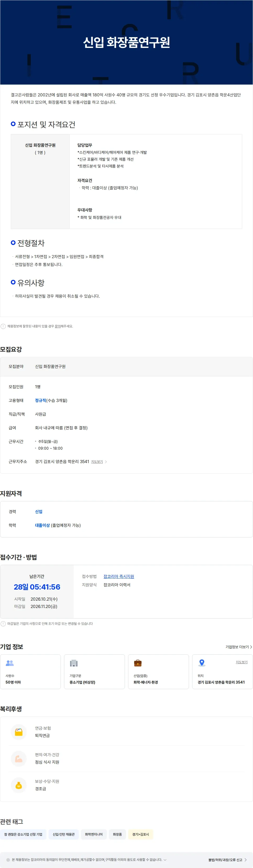
Task: Select the 화장품 tag
Action: point(117,834)
